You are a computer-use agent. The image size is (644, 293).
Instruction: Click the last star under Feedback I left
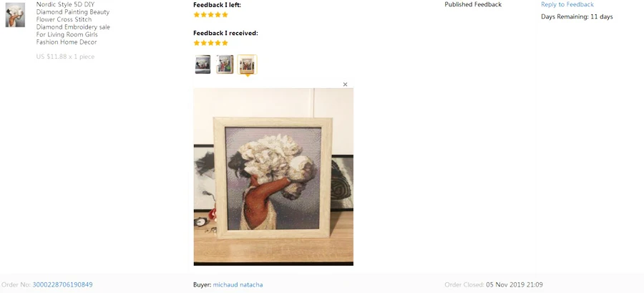coord(225,15)
